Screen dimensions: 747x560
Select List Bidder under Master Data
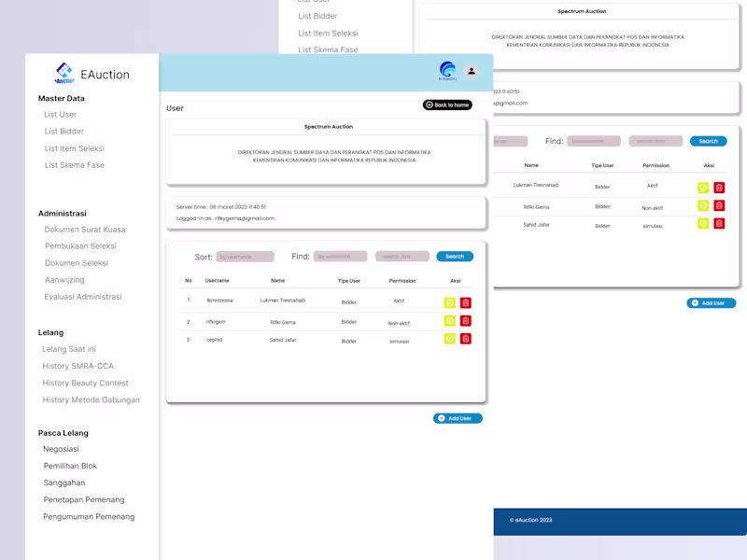point(63,131)
